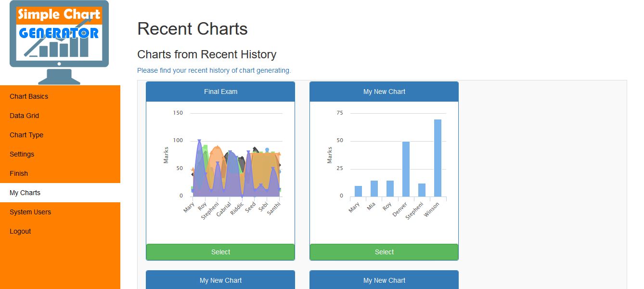The image size is (644, 289).
Task: Open Chart Basics in sidebar
Action: (29, 96)
